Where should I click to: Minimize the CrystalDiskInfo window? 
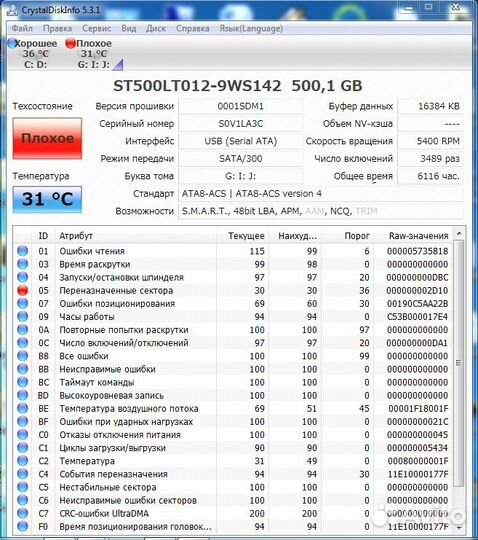pyautogui.click(x=409, y=7)
